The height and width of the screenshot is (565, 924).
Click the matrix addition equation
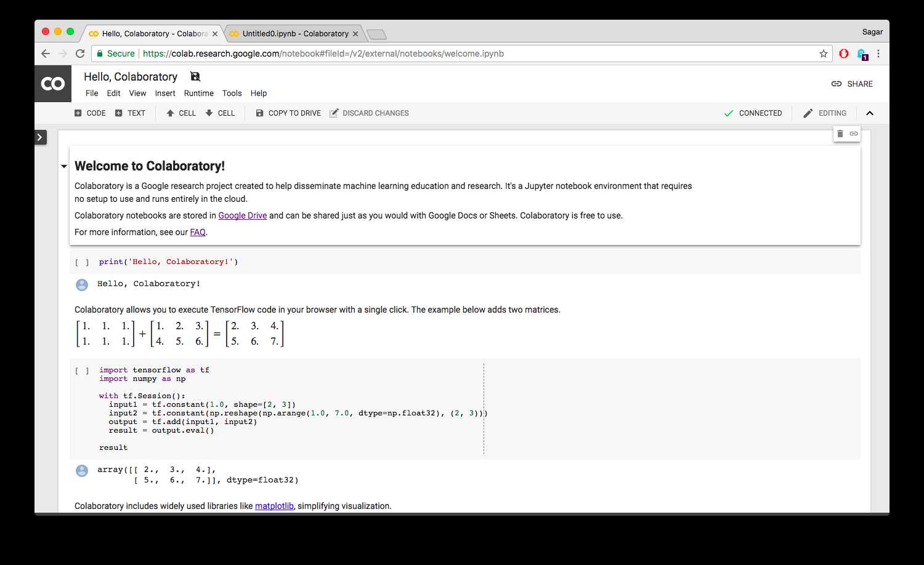(x=179, y=334)
